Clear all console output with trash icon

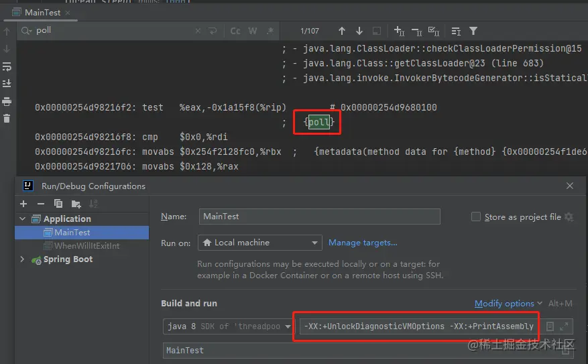pyautogui.click(x=7, y=119)
